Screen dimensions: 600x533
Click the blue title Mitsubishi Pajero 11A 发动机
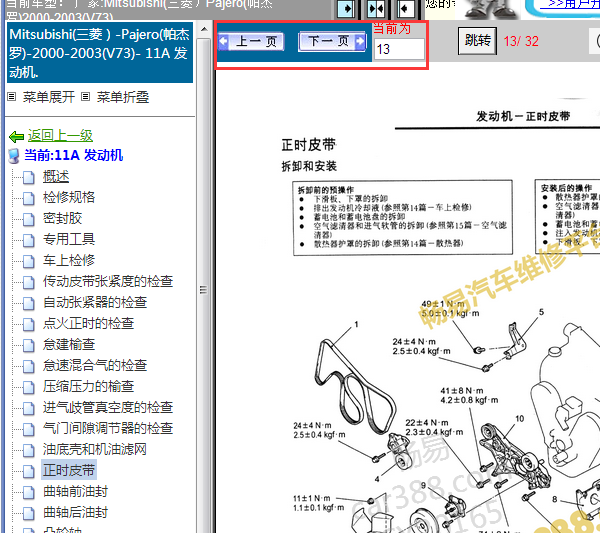[99, 53]
